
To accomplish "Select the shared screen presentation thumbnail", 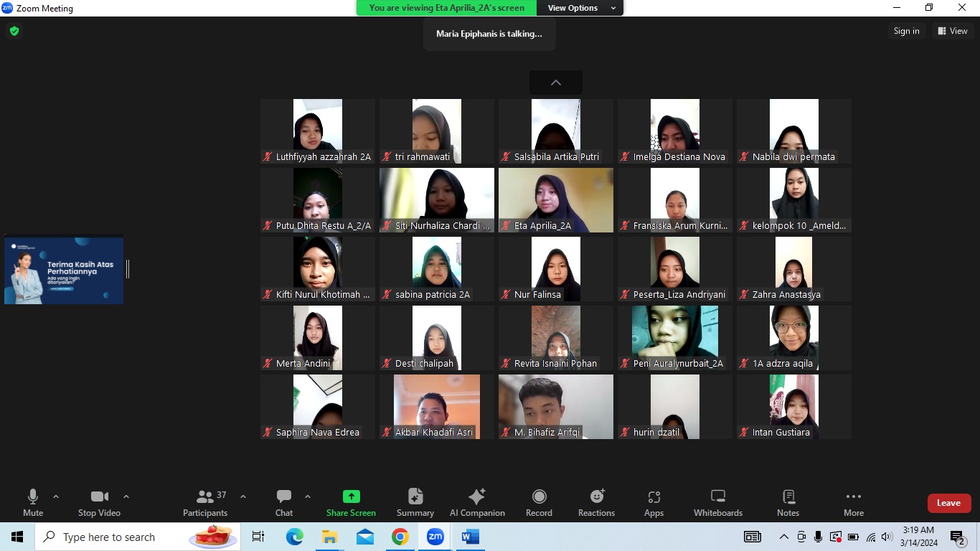I will (64, 270).
